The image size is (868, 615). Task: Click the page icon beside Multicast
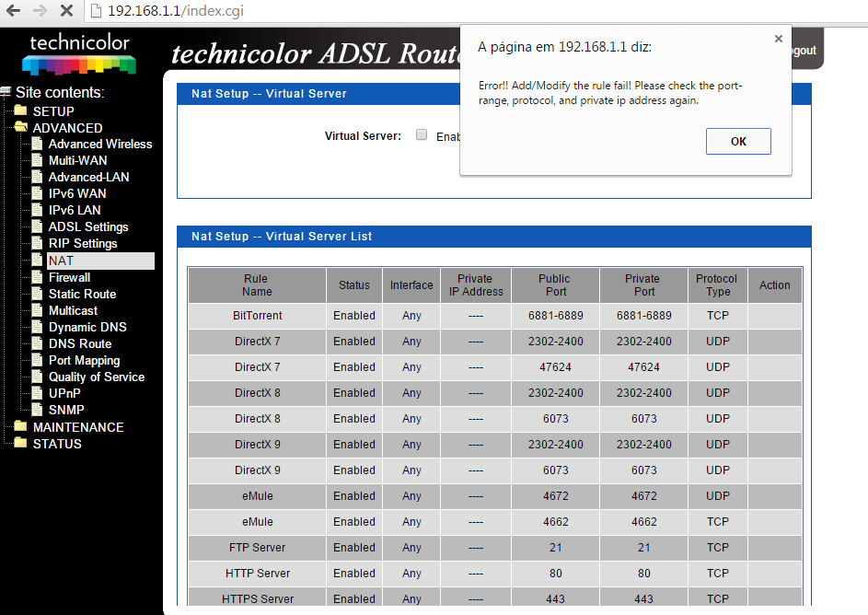click(x=37, y=310)
